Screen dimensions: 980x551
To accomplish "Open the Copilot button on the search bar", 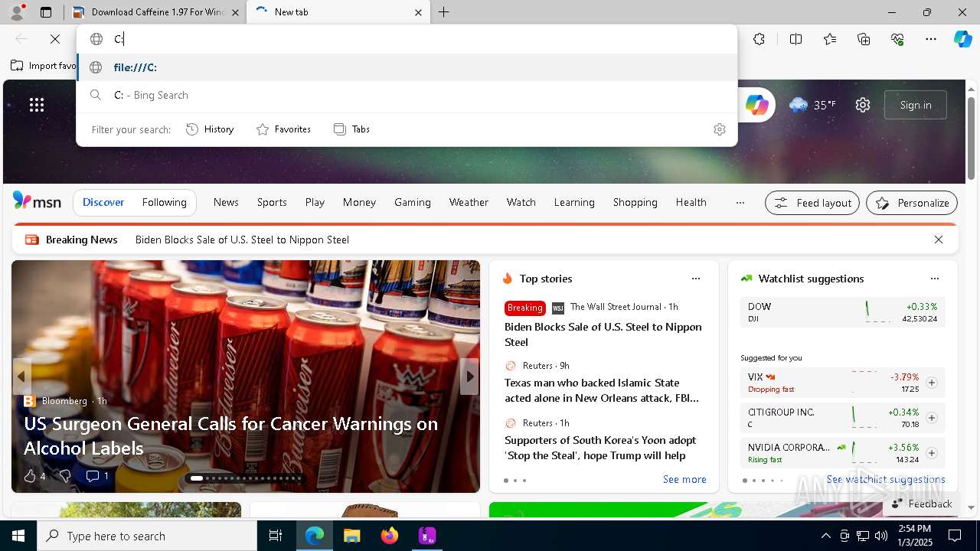I will [756, 105].
